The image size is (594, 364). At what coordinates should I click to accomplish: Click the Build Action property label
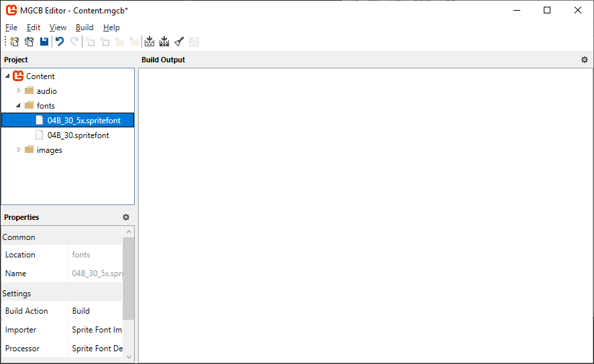(x=27, y=311)
